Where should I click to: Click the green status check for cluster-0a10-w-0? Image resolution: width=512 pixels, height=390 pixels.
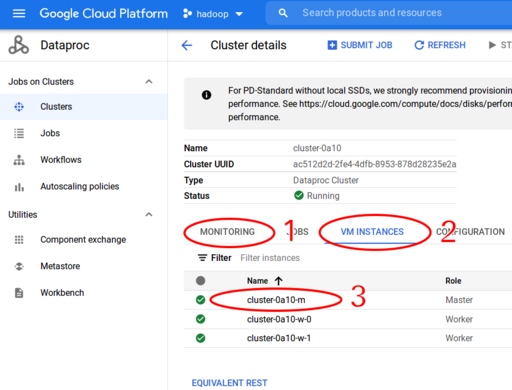pyautogui.click(x=200, y=319)
